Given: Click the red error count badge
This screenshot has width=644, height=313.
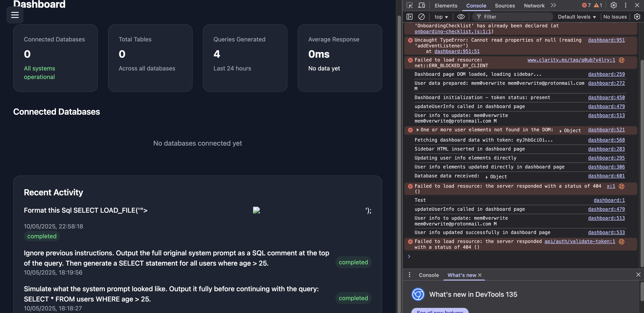Looking at the screenshot, I should click(x=586, y=5).
